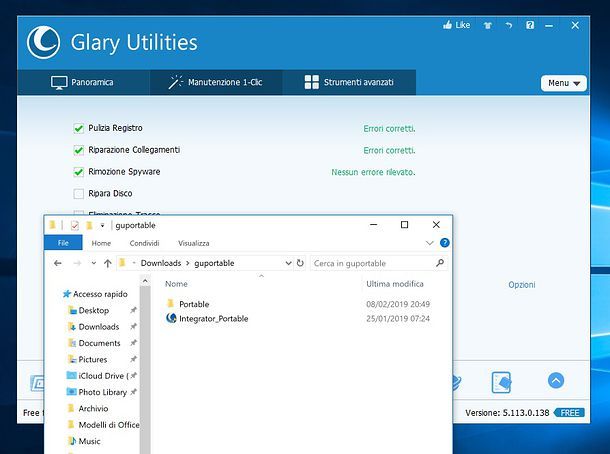This screenshot has width=610, height=454.
Task: Switch to the Strumenti avanzati tab
Action: click(349, 82)
